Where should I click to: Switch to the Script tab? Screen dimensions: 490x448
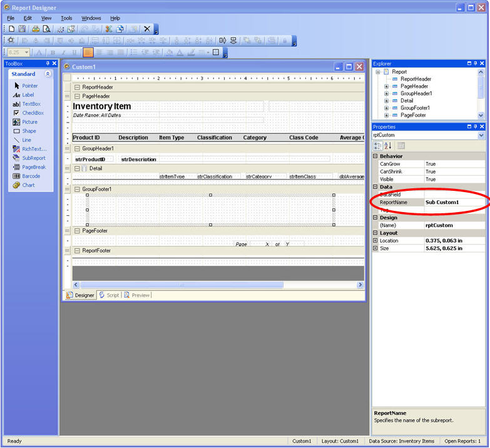click(x=110, y=295)
